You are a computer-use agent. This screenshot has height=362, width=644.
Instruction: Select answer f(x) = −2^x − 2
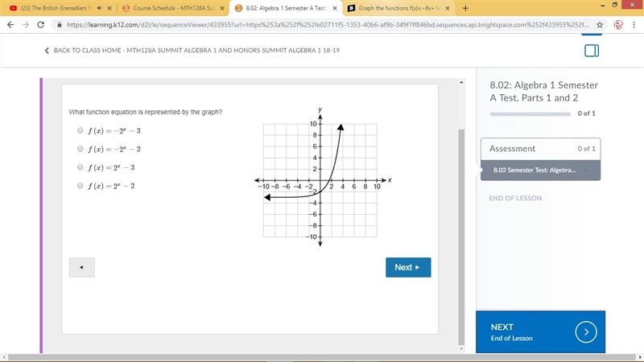[x=80, y=149]
